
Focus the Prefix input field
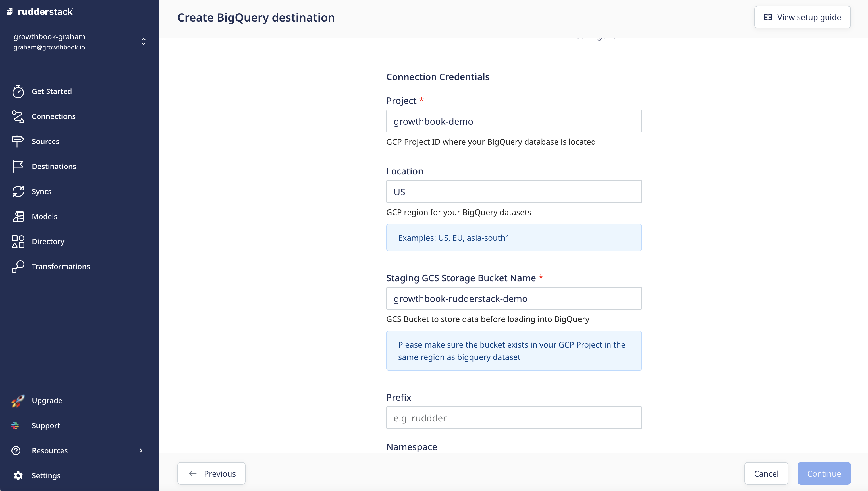tap(514, 418)
